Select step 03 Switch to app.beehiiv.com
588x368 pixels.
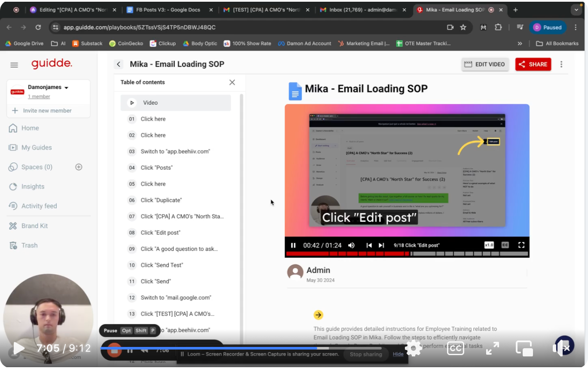click(x=175, y=151)
